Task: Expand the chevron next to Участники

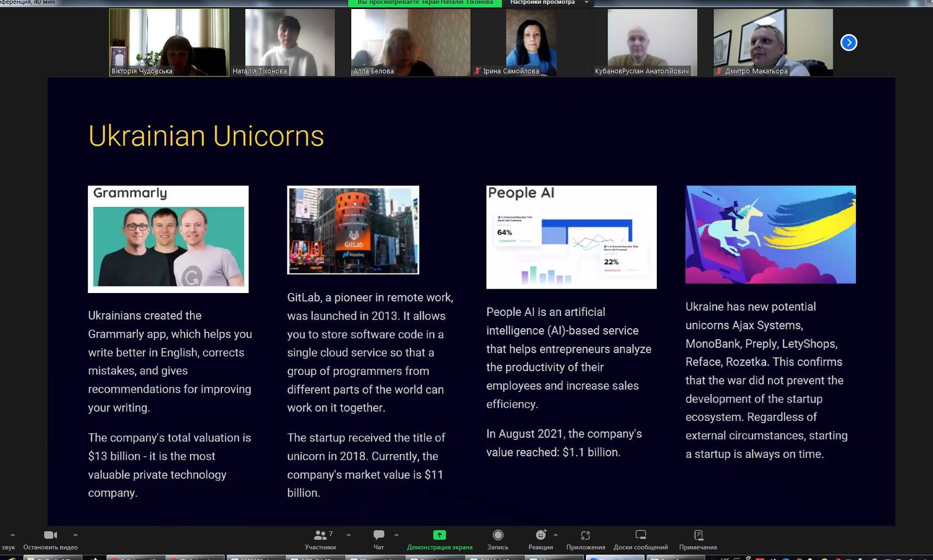Action: 349,535
